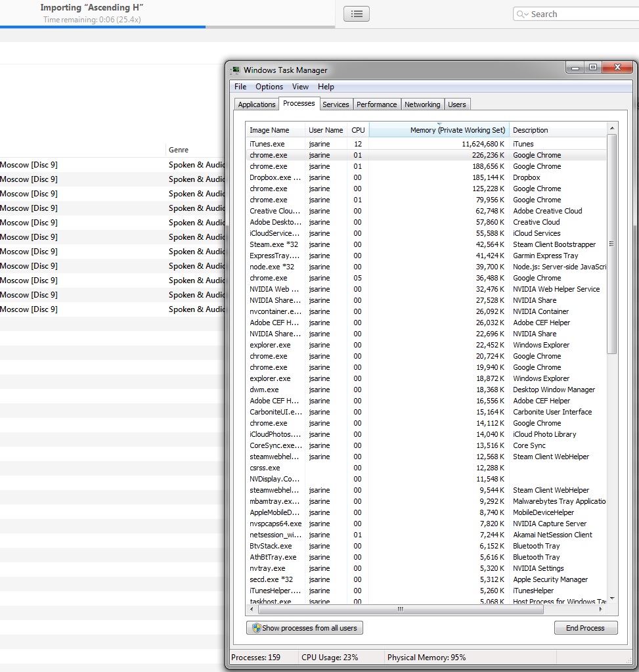The height and width of the screenshot is (672, 639).
Task: Sort by Memory (Private Working Set) column
Action: [x=439, y=130]
